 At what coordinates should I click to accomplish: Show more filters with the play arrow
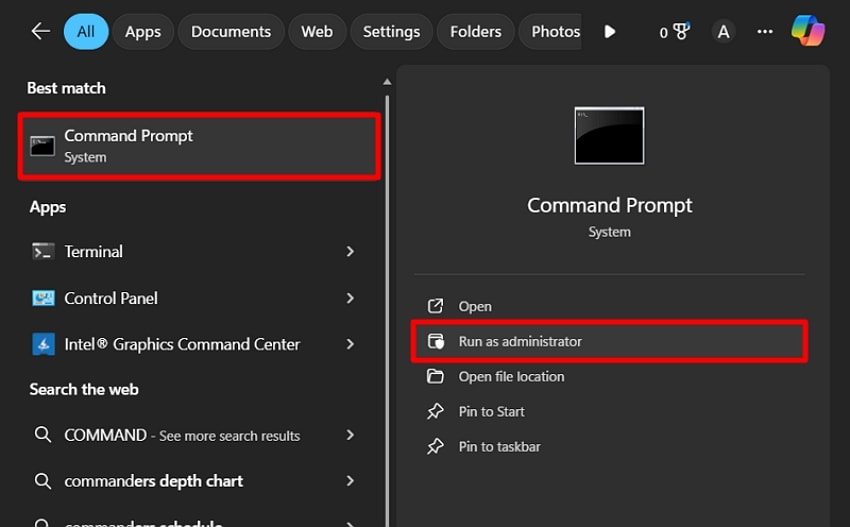click(x=610, y=31)
